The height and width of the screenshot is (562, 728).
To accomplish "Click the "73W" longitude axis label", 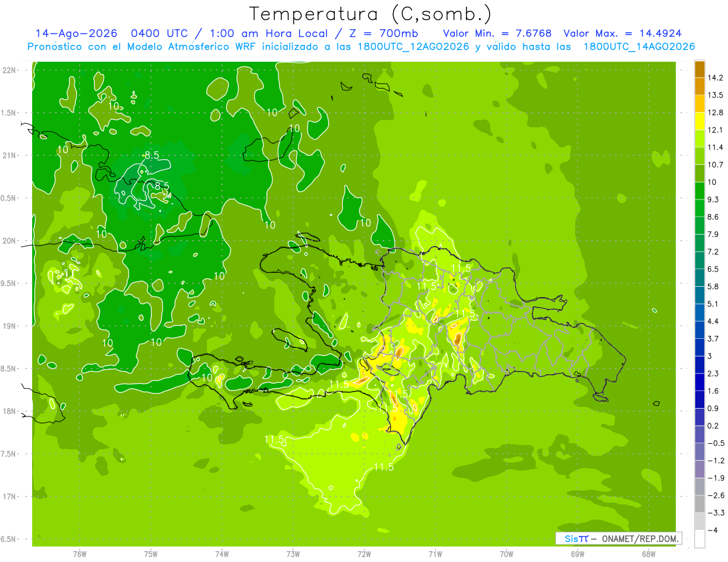I will coord(293,554).
